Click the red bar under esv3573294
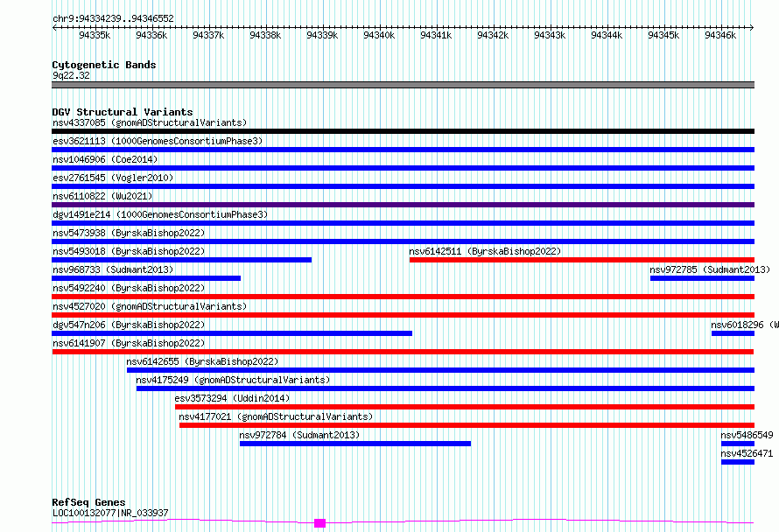 tap(465, 407)
